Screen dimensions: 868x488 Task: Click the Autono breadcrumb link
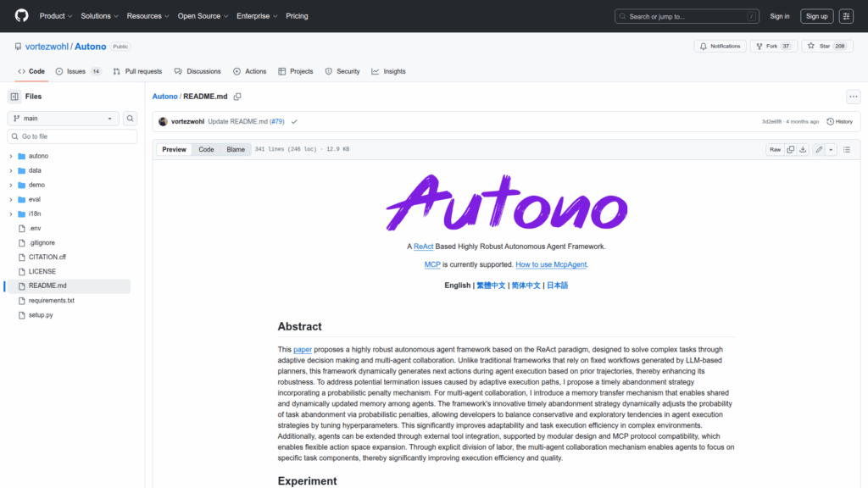coord(165,97)
